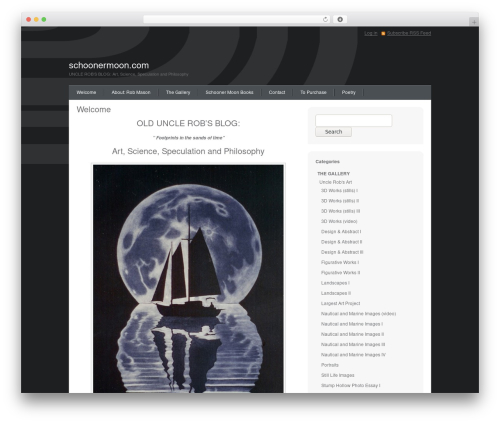Open 3D Works (stills) III category
The image size is (500, 423).
click(340, 211)
